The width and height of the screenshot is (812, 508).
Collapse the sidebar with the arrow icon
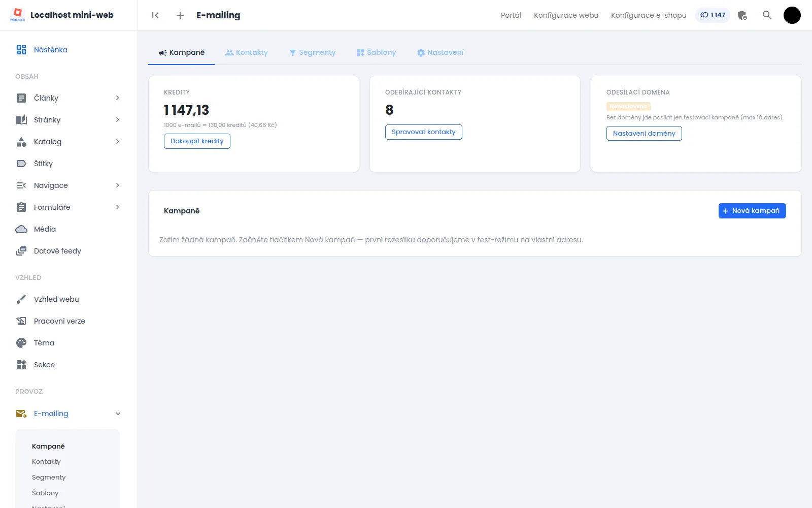(155, 15)
